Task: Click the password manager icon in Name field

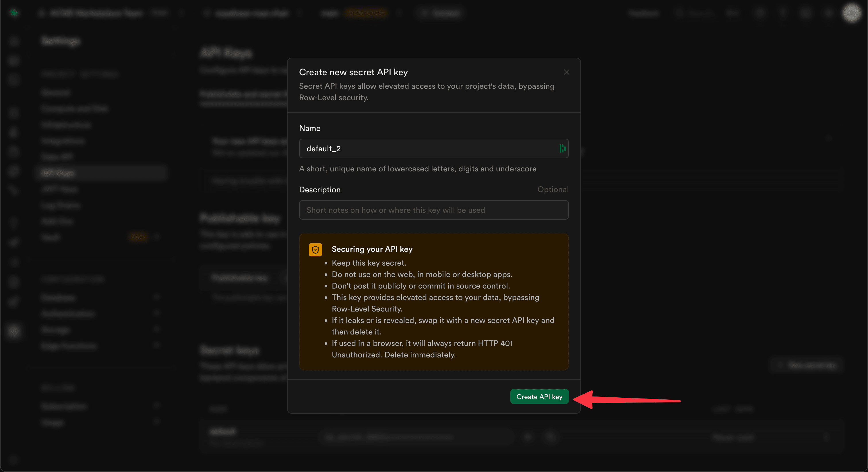Action: [562, 148]
